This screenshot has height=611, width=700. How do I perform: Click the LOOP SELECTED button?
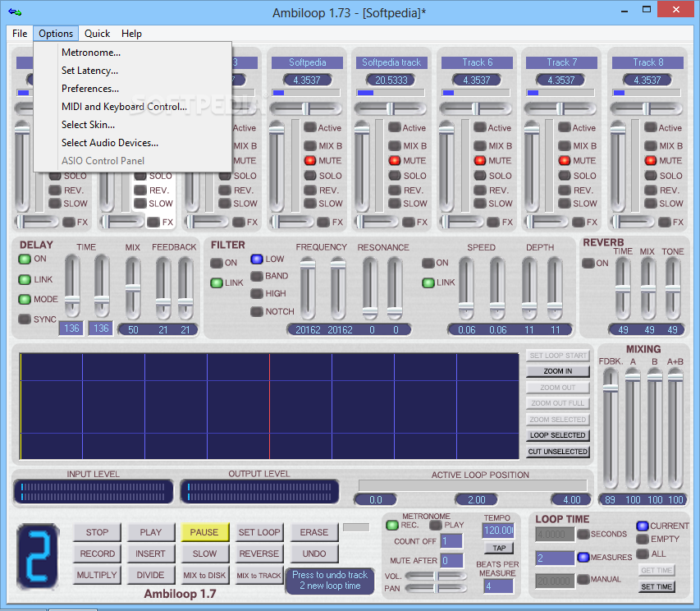(557, 435)
